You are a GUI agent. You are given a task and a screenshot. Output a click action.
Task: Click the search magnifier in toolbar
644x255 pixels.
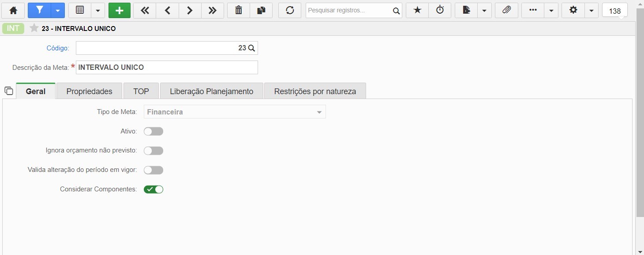(x=396, y=11)
